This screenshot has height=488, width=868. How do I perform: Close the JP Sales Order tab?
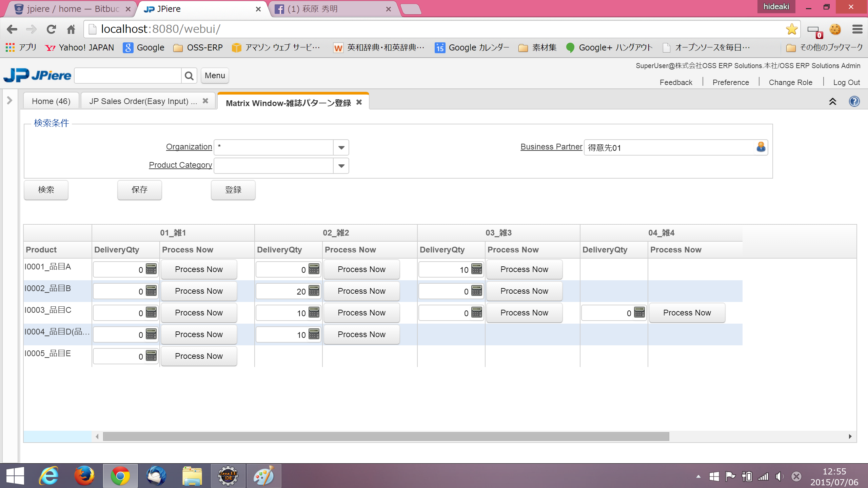tap(205, 101)
